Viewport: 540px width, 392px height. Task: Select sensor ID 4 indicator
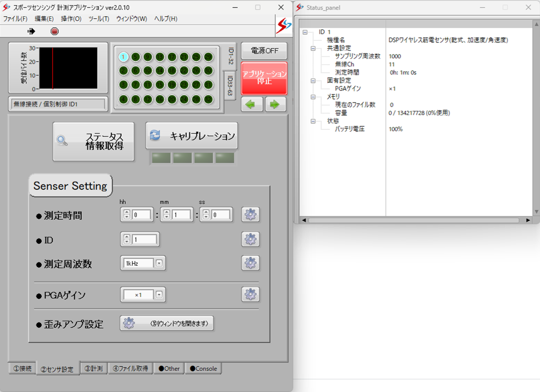123,100
